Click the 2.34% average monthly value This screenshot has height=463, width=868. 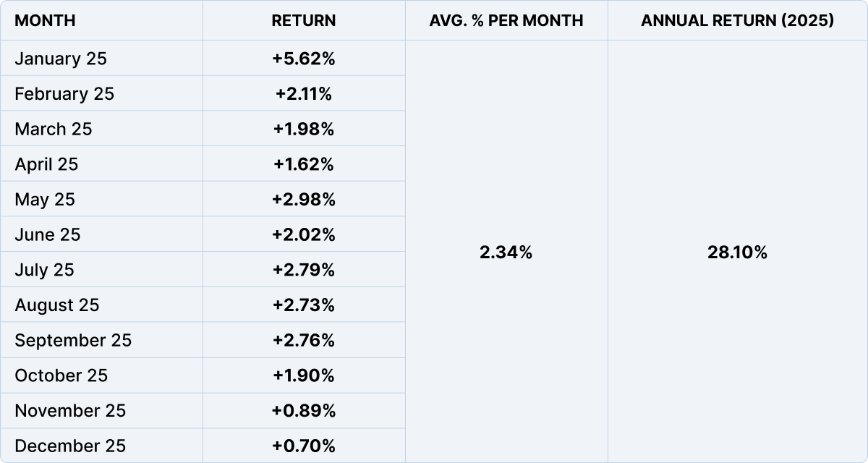pos(506,252)
